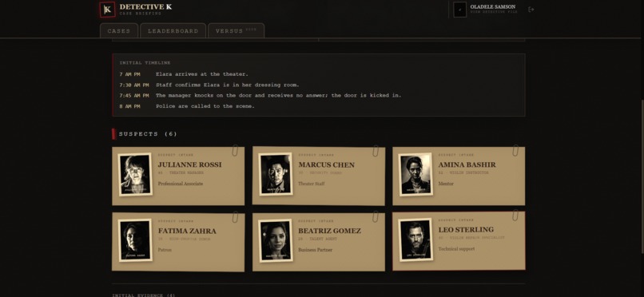Open Amina Bashir suspect card

point(459,176)
